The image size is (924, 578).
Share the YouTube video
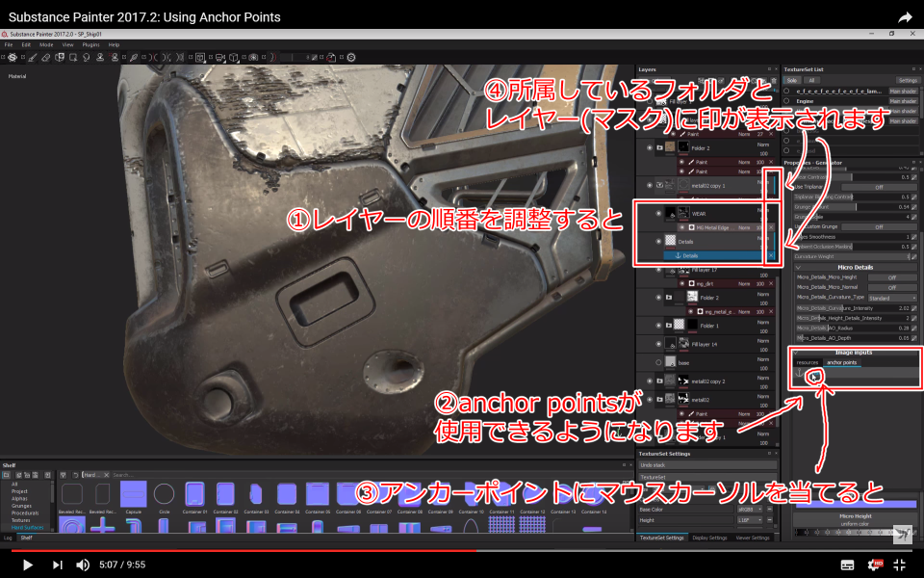click(x=905, y=17)
